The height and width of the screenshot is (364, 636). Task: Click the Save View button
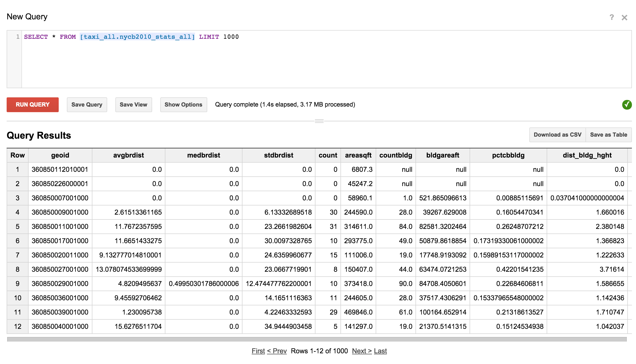pos(133,105)
